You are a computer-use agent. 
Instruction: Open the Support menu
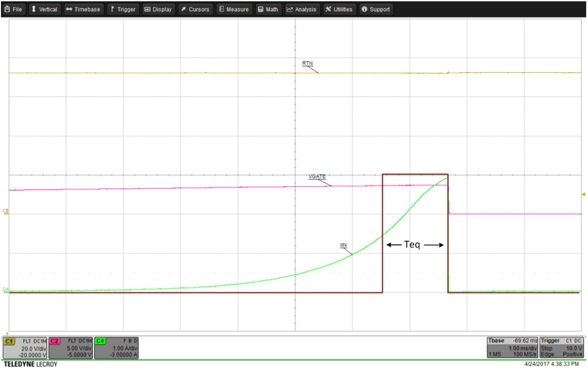coord(376,9)
